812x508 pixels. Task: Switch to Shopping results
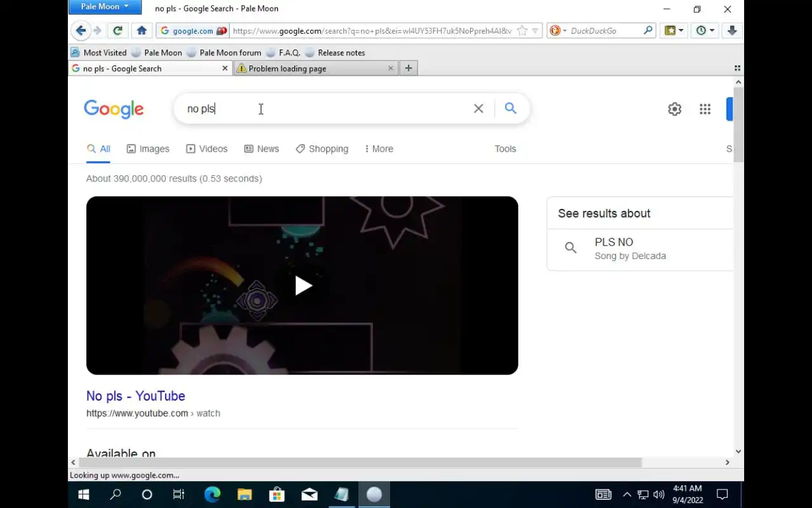point(322,149)
